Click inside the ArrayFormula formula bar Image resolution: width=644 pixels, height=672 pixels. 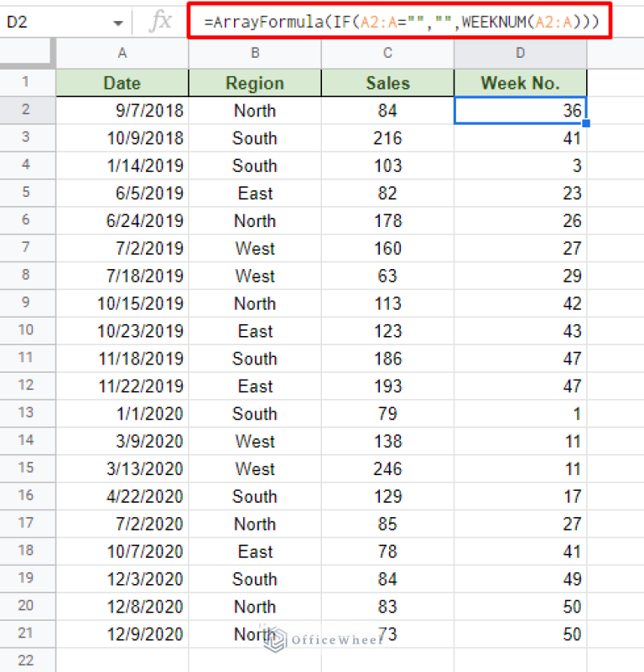tap(401, 23)
